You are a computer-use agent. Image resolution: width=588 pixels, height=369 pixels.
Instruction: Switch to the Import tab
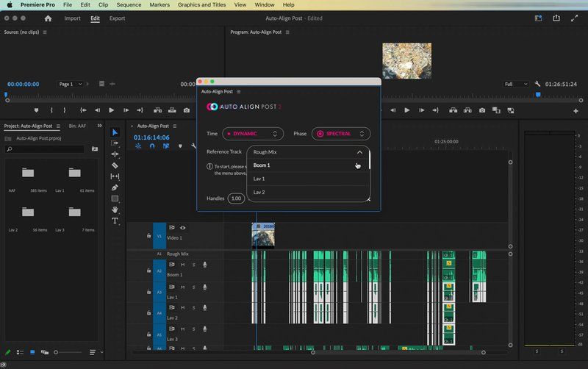point(72,18)
